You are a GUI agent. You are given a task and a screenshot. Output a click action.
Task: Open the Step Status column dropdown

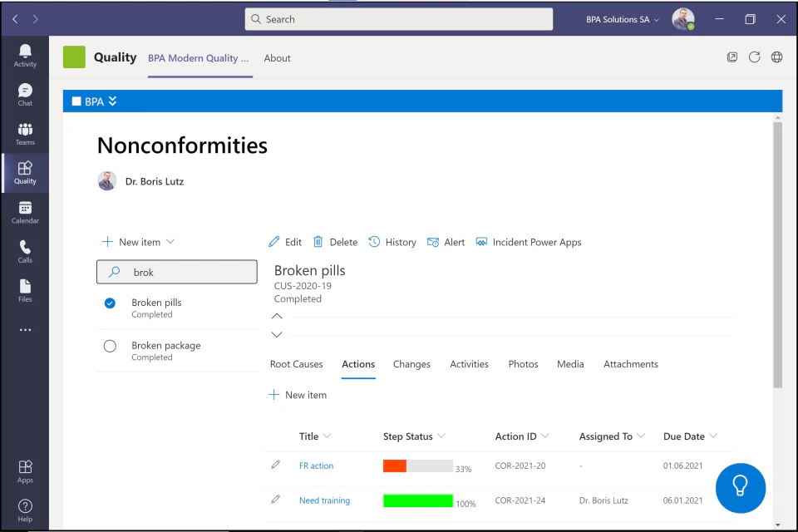(x=443, y=436)
